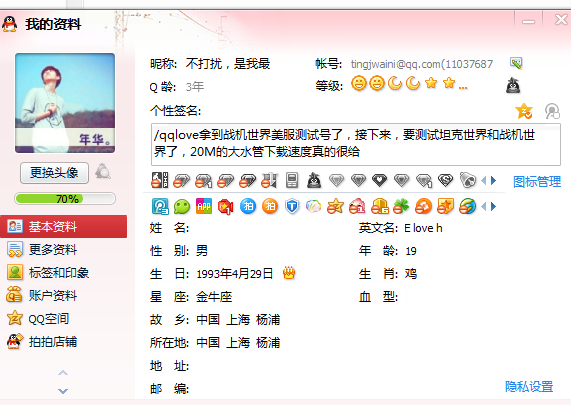Viewport: 571px width, 405px height.
Task: Click the four-leaf clover icon
Action: pyautogui.click(x=401, y=207)
